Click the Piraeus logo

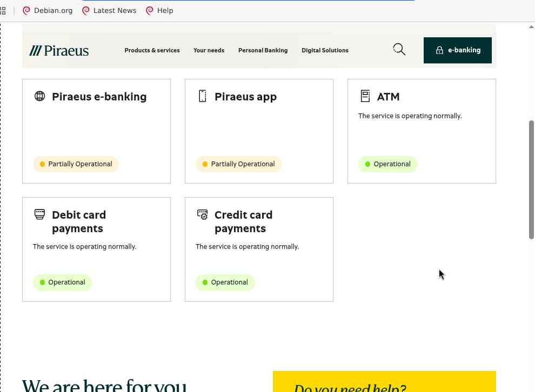click(59, 50)
